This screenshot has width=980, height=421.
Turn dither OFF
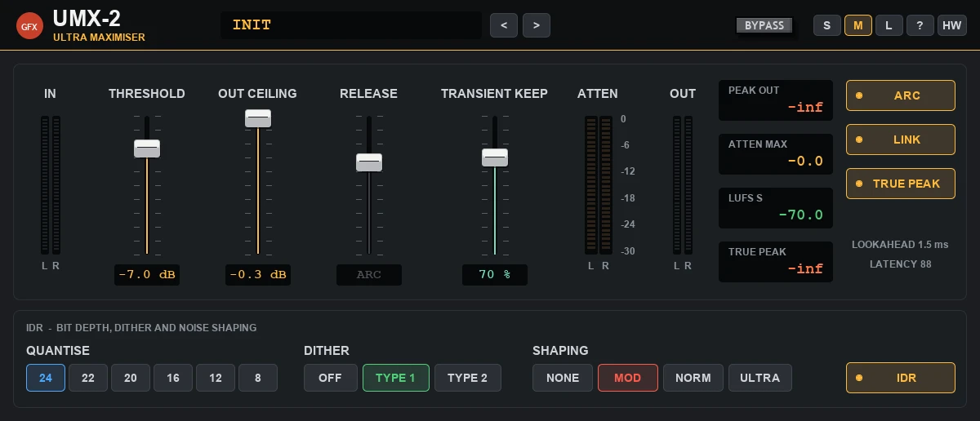(331, 378)
